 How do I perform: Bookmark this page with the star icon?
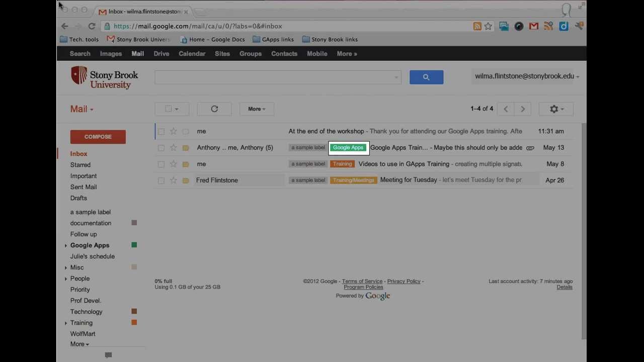tap(488, 26)
